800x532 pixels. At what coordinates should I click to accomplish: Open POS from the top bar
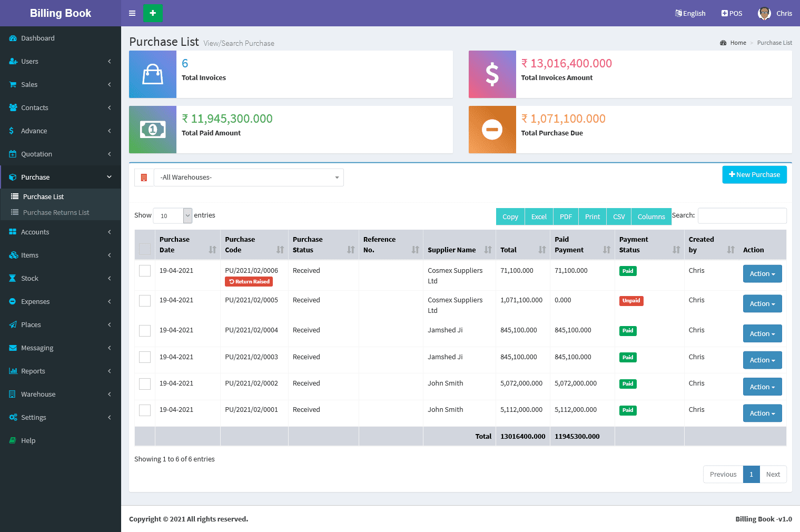(x=732, y=13)
